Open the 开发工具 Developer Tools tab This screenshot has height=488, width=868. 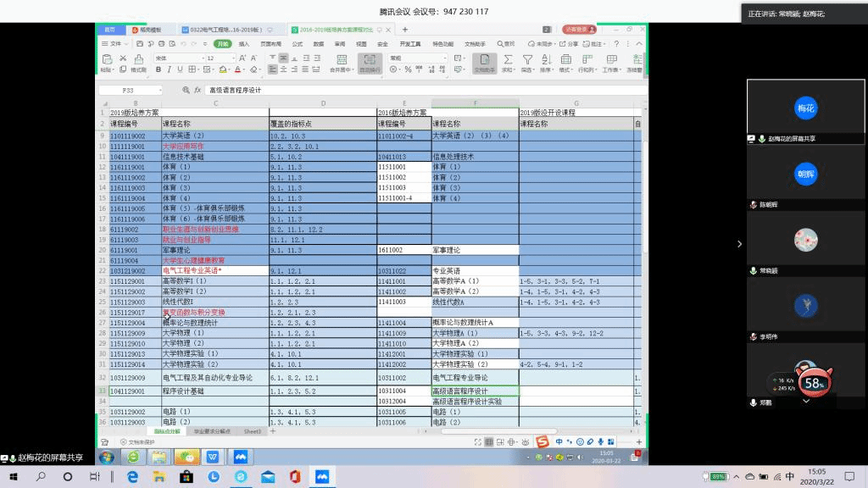[x=410, y=44]
